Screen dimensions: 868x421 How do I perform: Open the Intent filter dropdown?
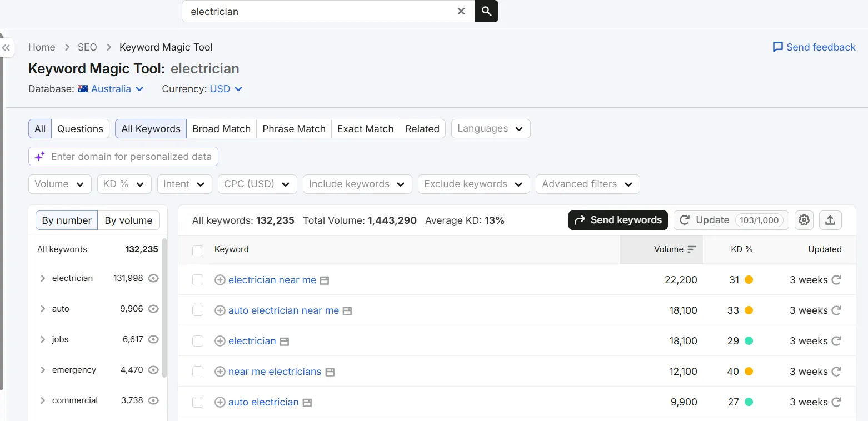(x=184, y=184)
